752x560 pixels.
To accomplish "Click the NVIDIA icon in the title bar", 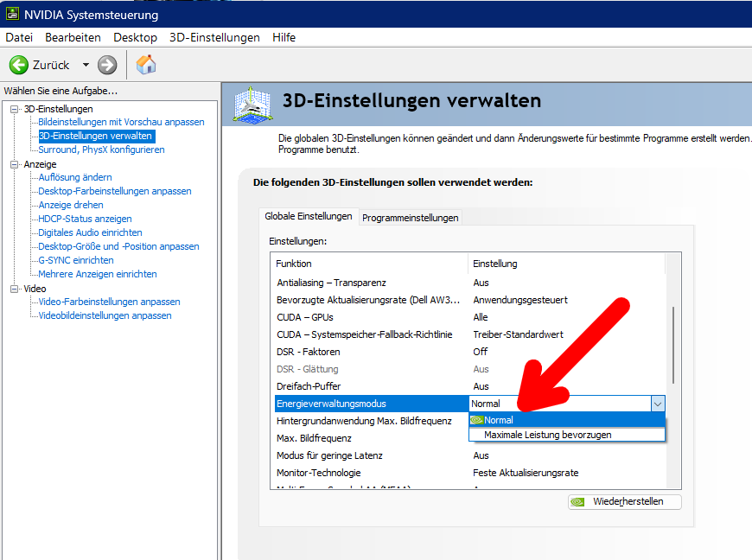I will click(x=12, y=14).
